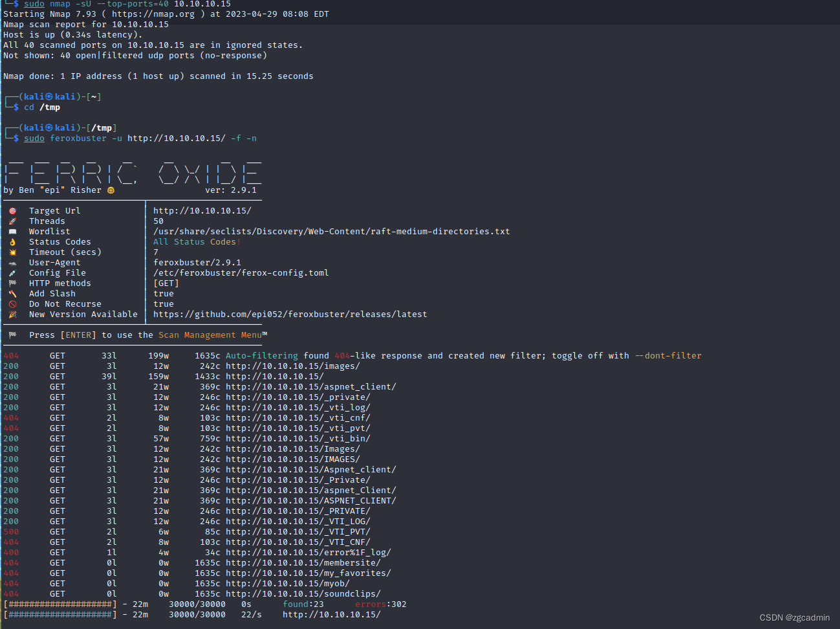Click the burst icon beside Timeout (secs)
Image resolution: width=840 pixels, height=629 pixels.
pyautogui.click(x=12, y=252)
